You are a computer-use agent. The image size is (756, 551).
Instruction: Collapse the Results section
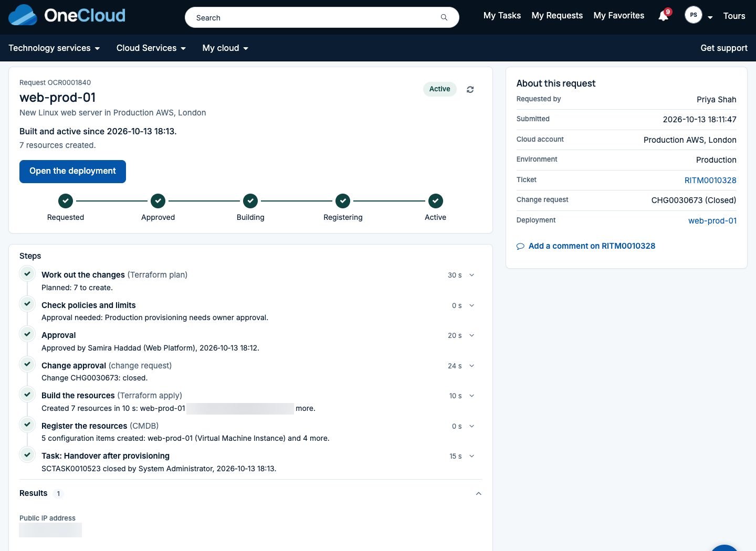coord(478,493)
